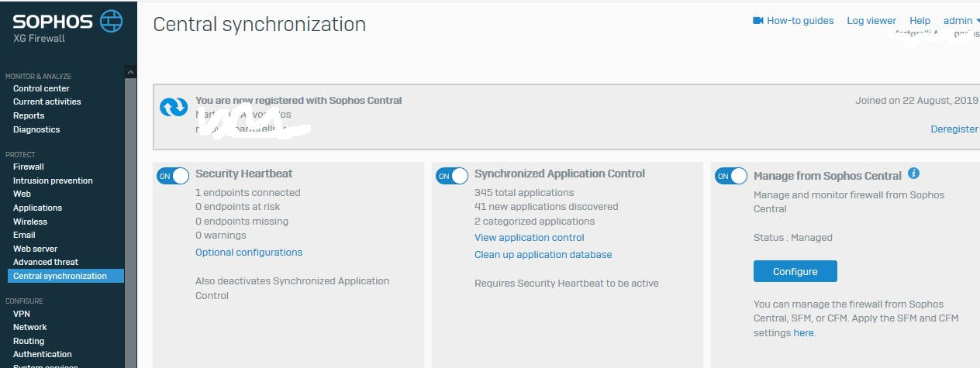This screenshot has width=980, height=368.
Task: Click the MONITOR & ANALYZE section label
Action: [x=38, y=77]
